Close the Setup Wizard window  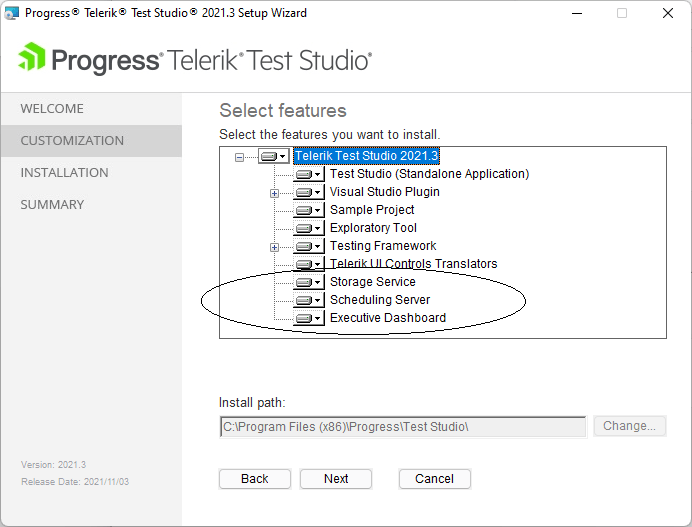click(668, 13)
